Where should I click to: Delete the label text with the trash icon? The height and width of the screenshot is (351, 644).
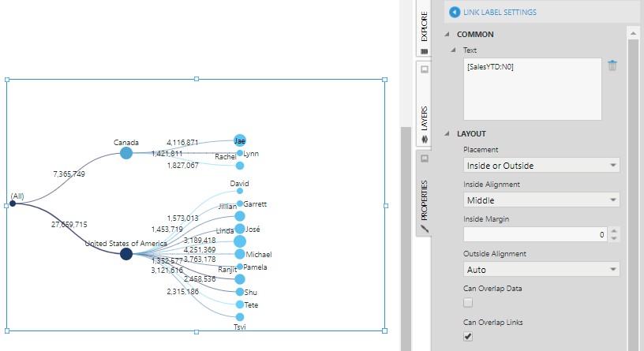click(612, 65)
